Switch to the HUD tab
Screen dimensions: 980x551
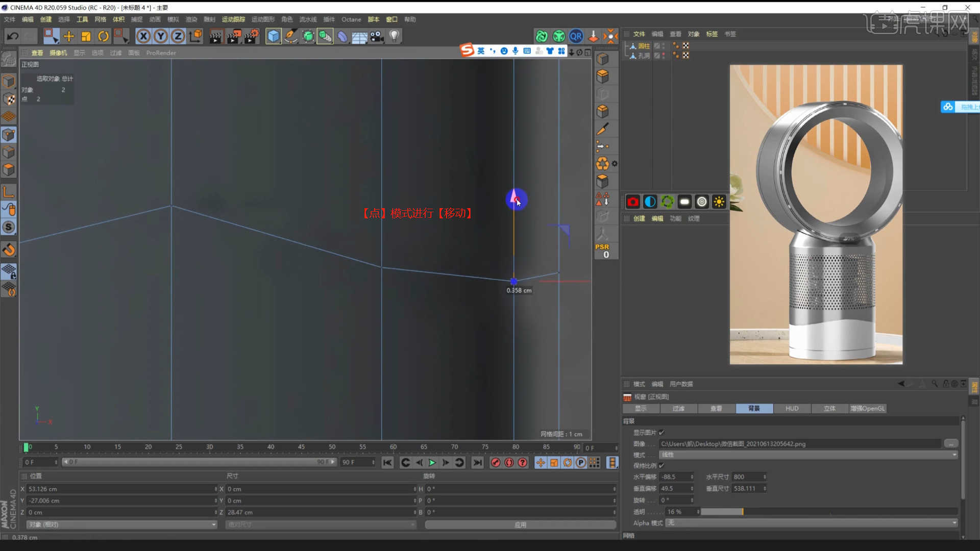pyautogui.click(x=792, y=409)
